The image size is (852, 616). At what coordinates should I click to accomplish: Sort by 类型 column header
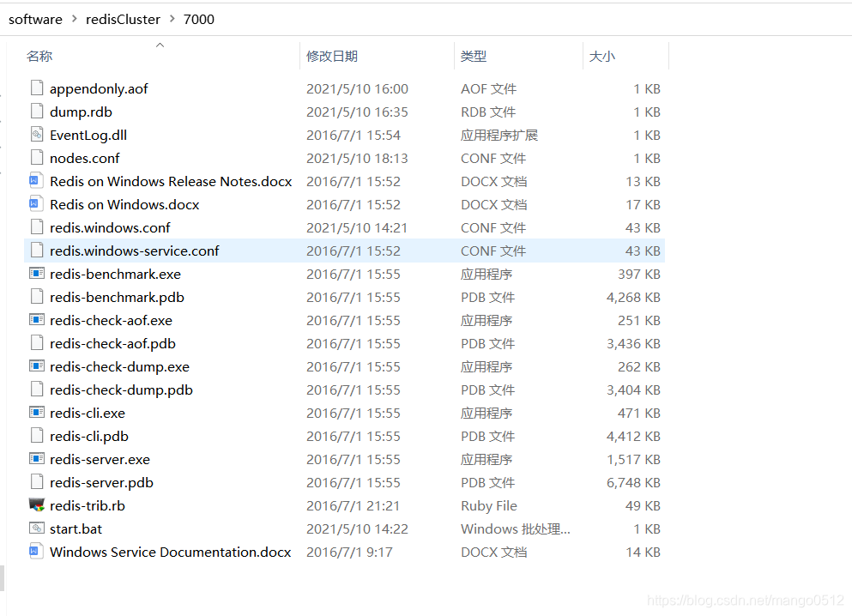(x=474, y=56)
